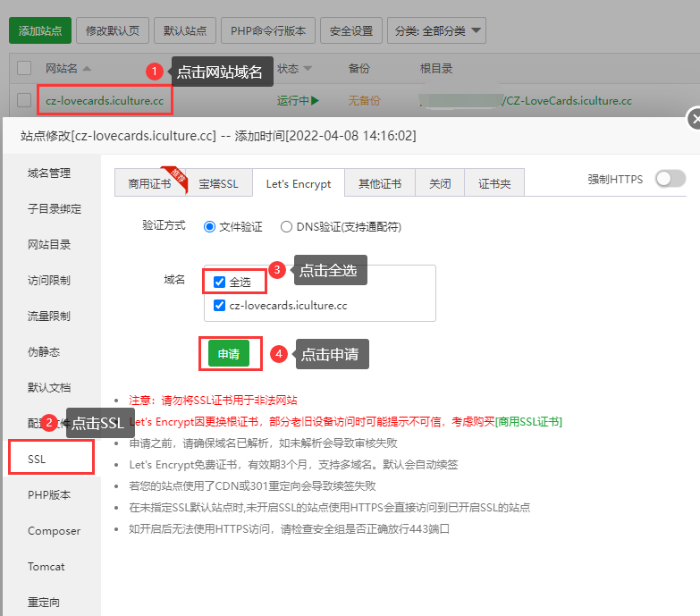The image size is (700, 616).
Task: Toggle the 全选 checkbox
Action: click(x=219, y=282)
